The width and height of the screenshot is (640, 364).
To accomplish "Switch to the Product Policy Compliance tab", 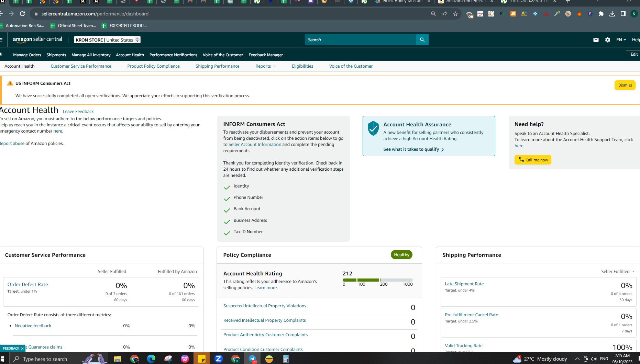I will click(153, 66).
